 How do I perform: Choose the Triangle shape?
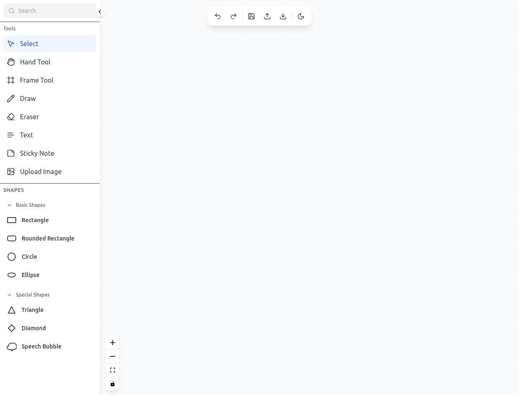point(50,310)
